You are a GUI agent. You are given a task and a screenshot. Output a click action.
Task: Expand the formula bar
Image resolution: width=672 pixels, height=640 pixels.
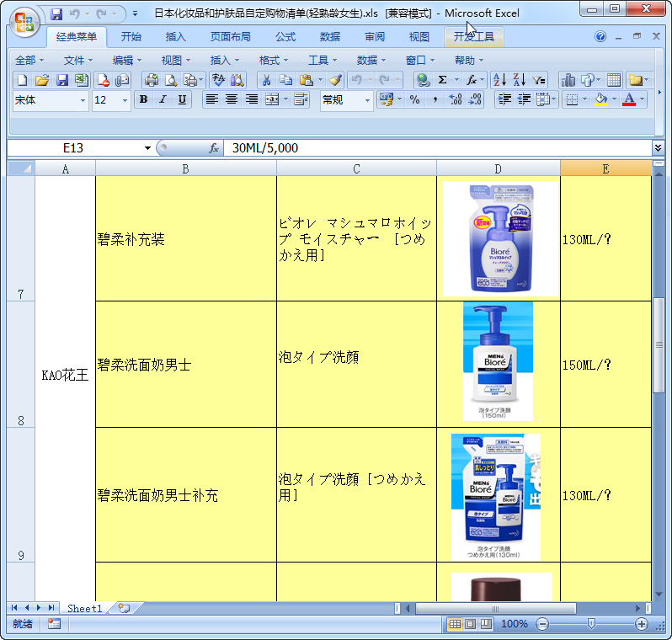coord(658,148)
